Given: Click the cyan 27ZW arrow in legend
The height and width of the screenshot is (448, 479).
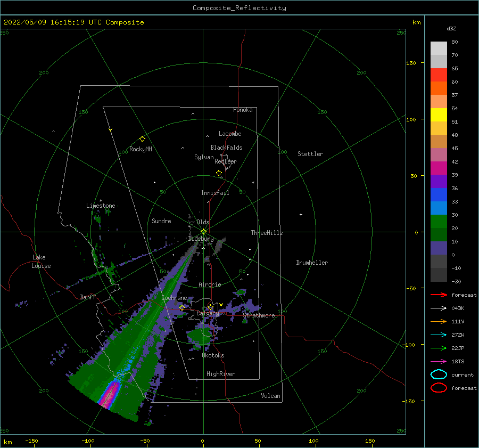Looking at the screenshot, I should [x=439, y=335].
